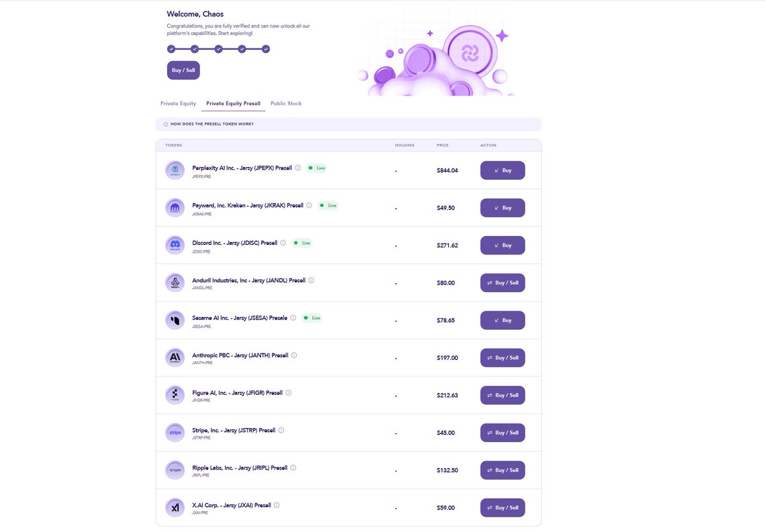
Task: Expand 'How does the presell token work?'
Action: [211, 124]
